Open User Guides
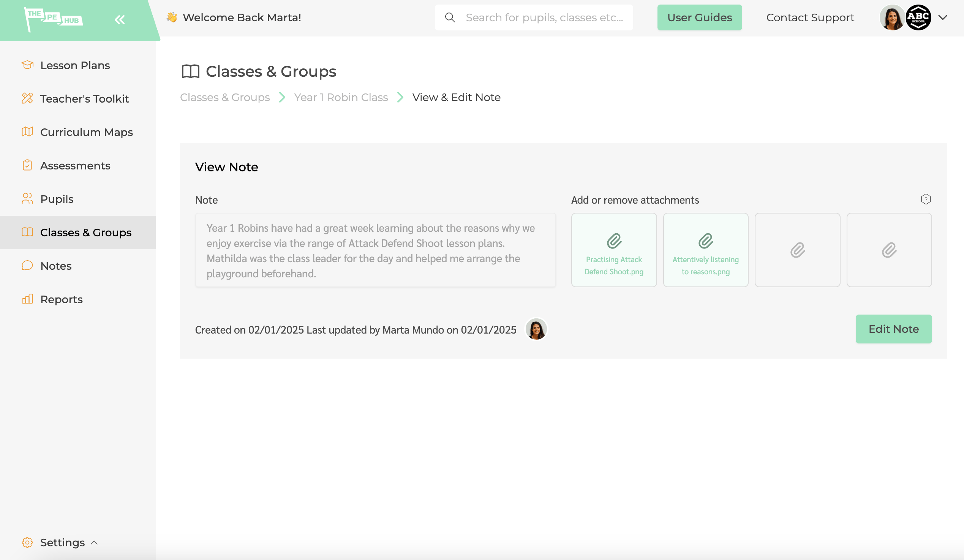 coord(699,17)
